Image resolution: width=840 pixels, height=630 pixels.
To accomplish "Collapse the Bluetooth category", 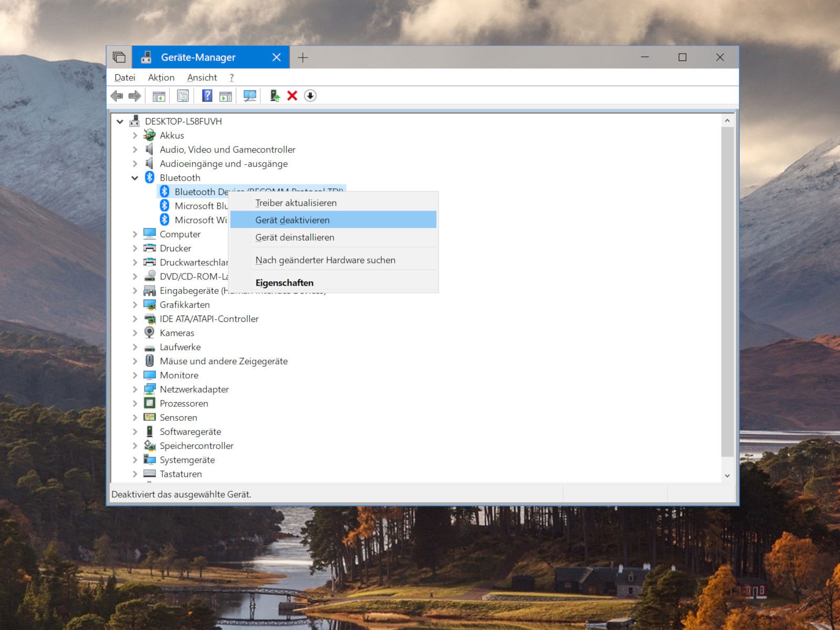I will click(135, 178).
